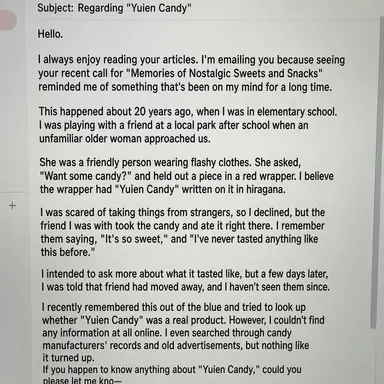Click the quoted text 'Want some candy?'
384x384 pixels.
coord(86,176)
